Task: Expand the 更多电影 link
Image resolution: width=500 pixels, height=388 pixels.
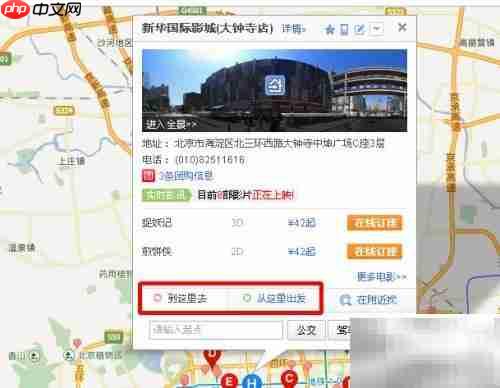Action: (x=382, y=277)
